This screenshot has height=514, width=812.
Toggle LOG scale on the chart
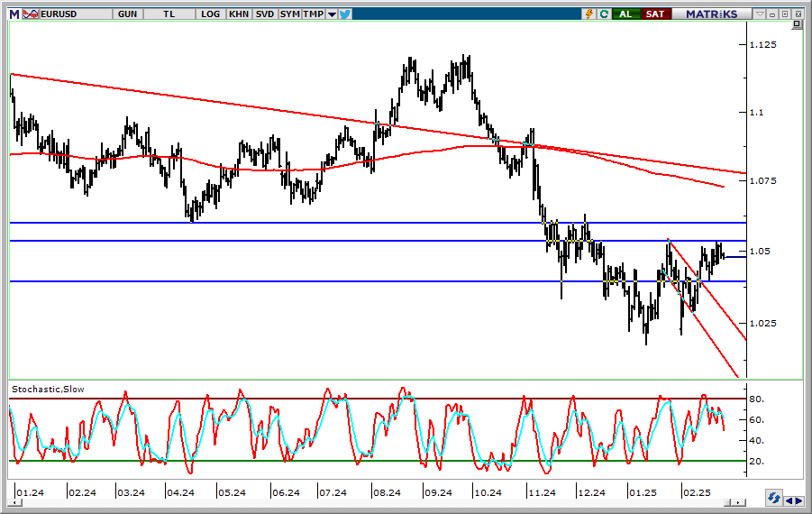[211, 14]
